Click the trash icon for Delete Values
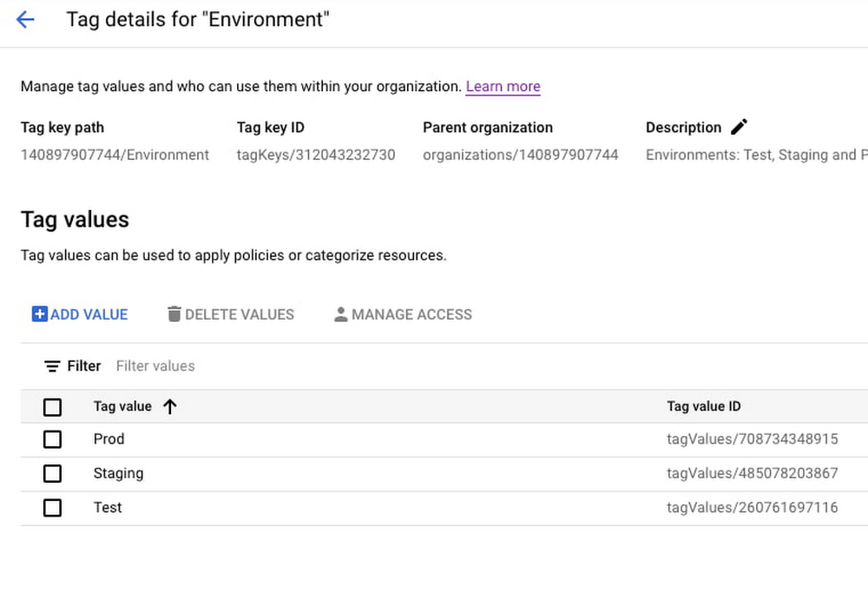868x606 pixels. [174, 314]
